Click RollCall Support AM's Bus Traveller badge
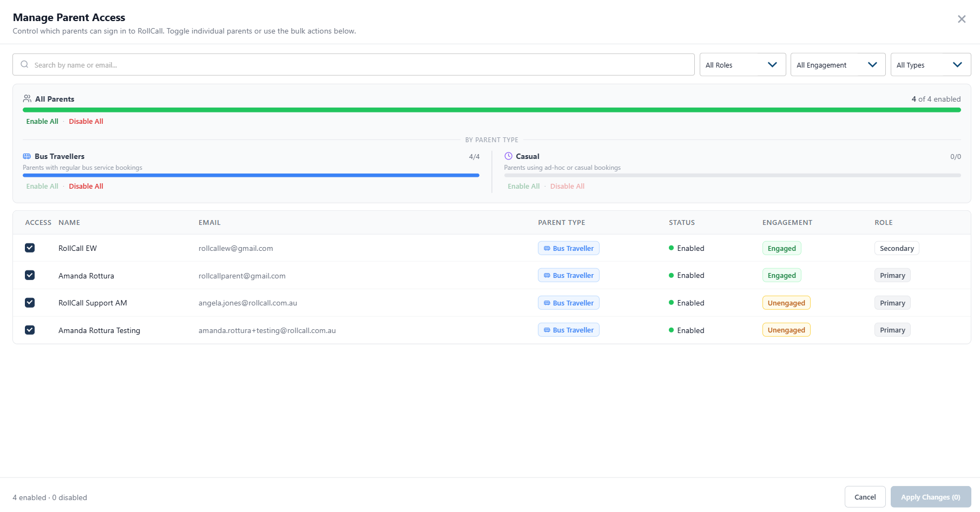The height and width of the screenshot is (512, 980). pos(568,303)
